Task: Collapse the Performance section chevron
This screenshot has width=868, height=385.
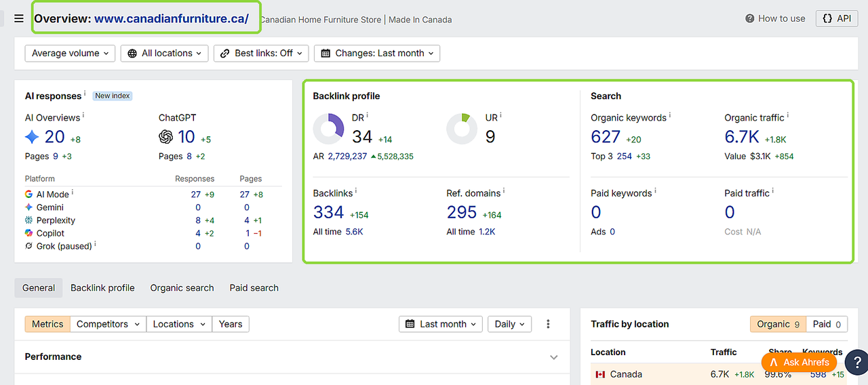Action: tap(554, 357)
